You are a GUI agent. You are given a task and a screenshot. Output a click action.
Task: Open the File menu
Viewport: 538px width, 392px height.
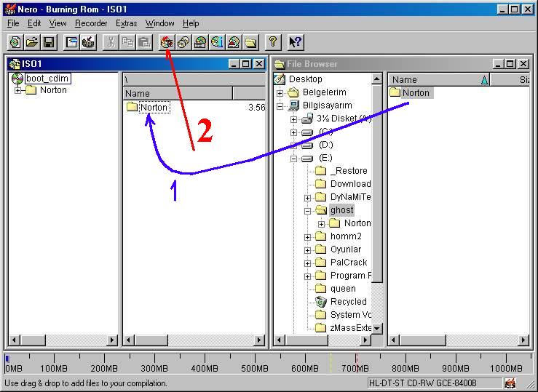[13, 23]
